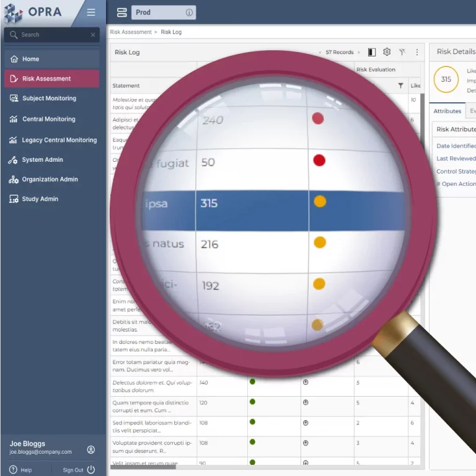476x476 pixels.
Task: Open the Prod environment selector
Action: pos(162,12)
